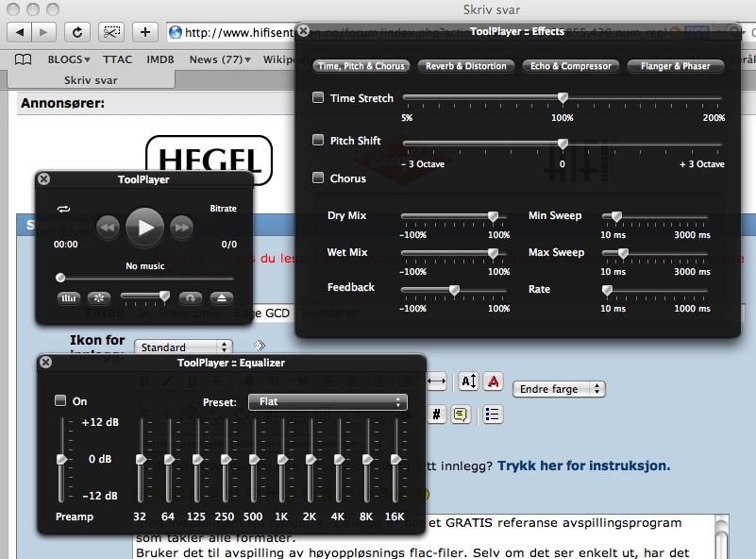Enable the Pitch Shift checkbox
Screen dimensions: 756x559
click(318, 140)
